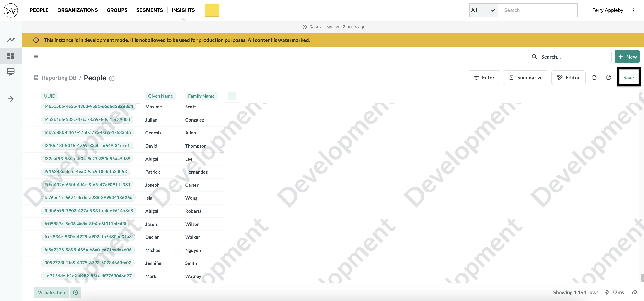Click the download results cloud icon
644x301 pixels.
coord(635,292)
